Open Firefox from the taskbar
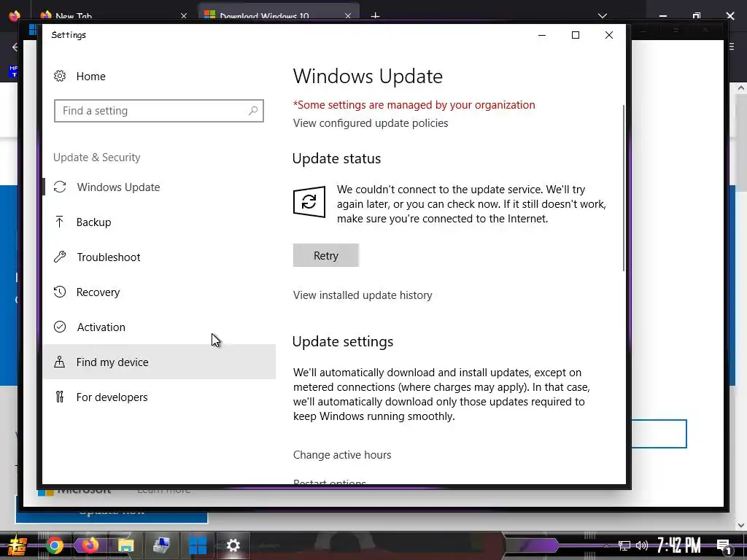Image resolution: width=747 pixels, height=560 pixels. tap(90, 545)
